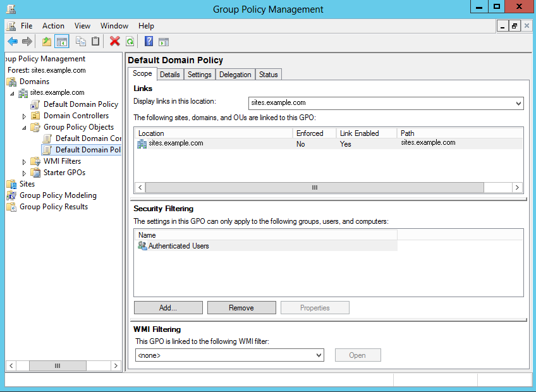Click the 'Forest: sites.example.com' tree row

coord(47,70)
